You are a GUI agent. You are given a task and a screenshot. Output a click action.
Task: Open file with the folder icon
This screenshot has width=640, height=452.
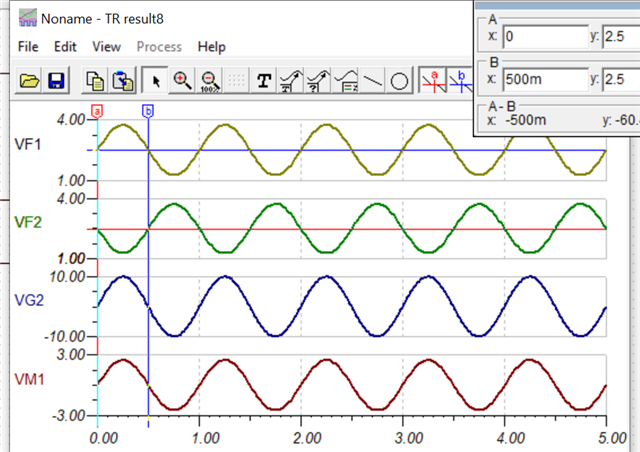click(29, 80)
